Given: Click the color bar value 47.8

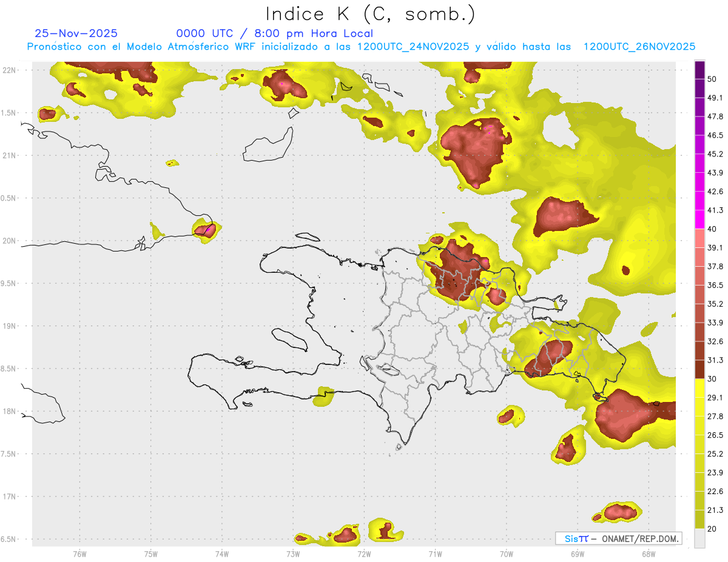Looking at the screenshot, I should pos(715,116).
